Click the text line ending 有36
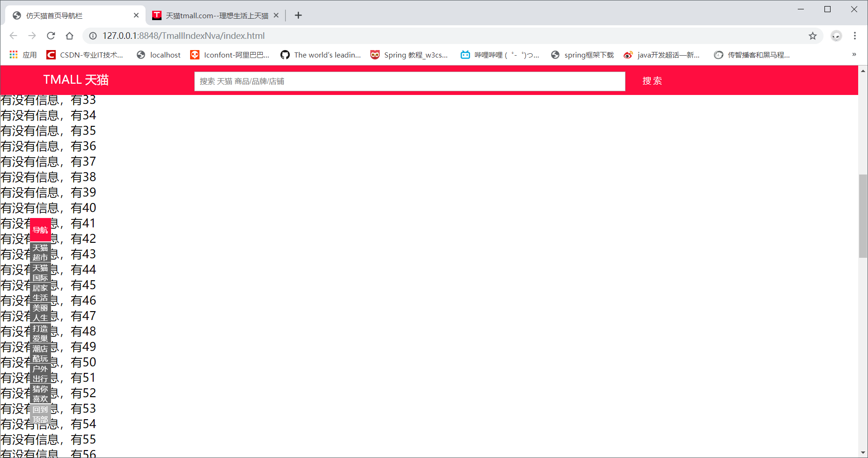 coord(48,146)
